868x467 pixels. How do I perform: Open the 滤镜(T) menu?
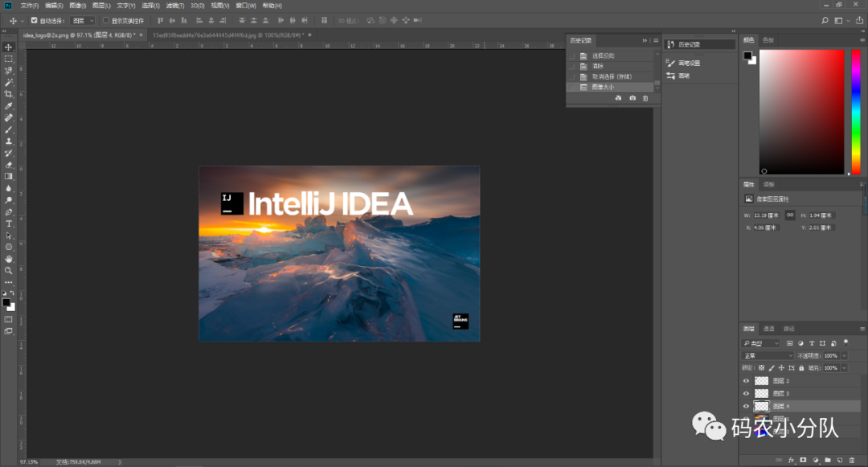click(x=175, y=6)
